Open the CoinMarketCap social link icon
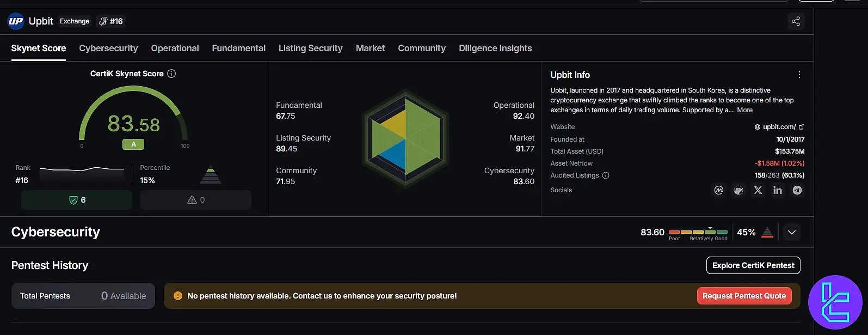The height and width of the screenshot is (335, 868). tap(719, 190)
